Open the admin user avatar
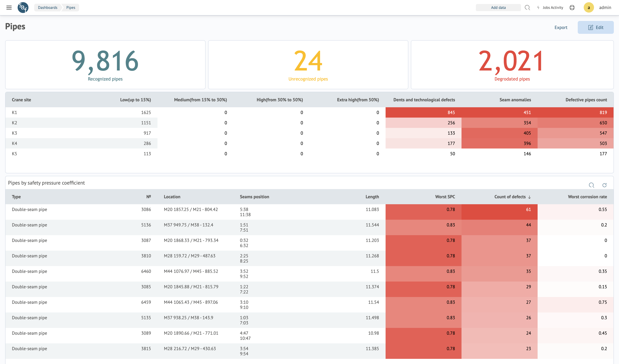The image size is (619, 364). point(589,8)
